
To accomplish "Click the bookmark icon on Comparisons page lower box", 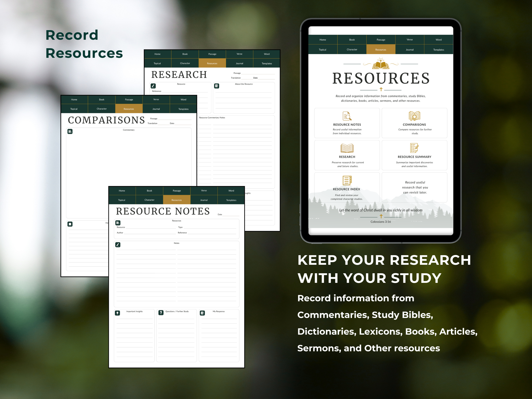I will (70, 224).
